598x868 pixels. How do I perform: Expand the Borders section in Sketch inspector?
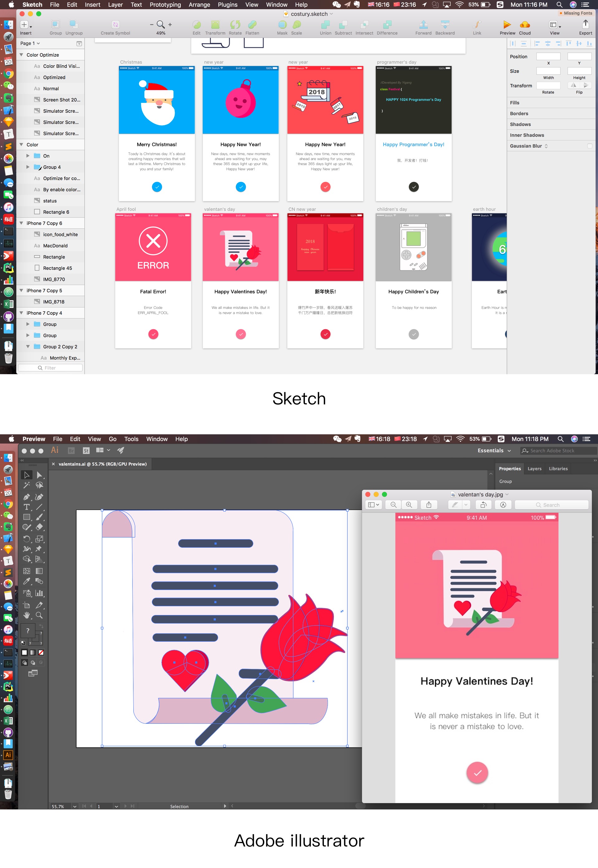point(519,113)
